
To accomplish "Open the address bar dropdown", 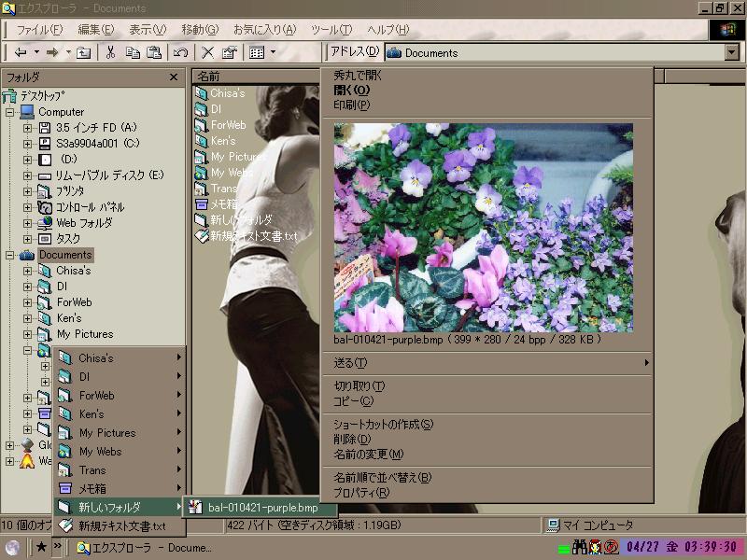I will (x=732, y=52).
